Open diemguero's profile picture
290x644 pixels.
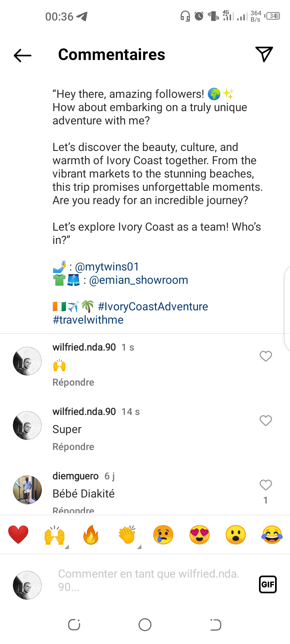coord(27,490)
